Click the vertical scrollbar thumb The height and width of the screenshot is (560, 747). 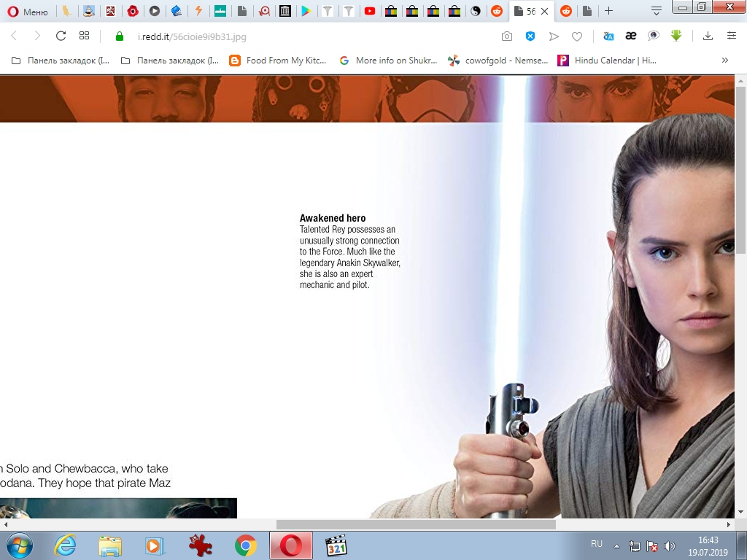(741, 170)
